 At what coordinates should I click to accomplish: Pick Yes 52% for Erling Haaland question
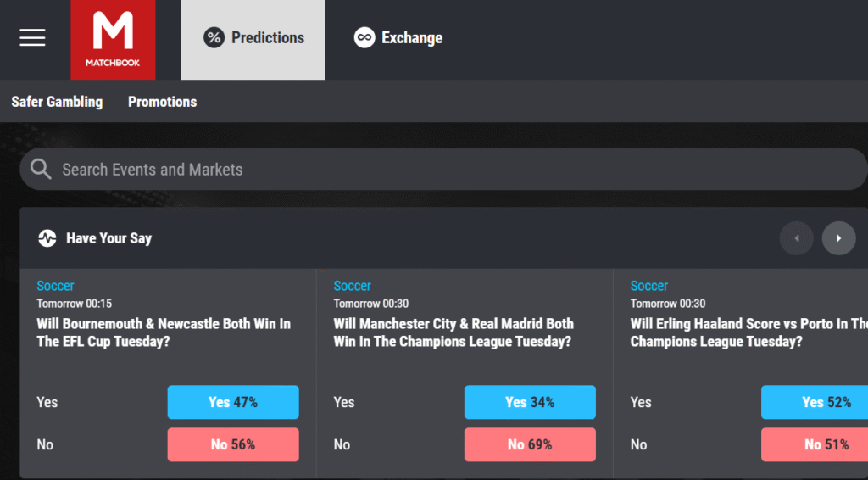815,402
